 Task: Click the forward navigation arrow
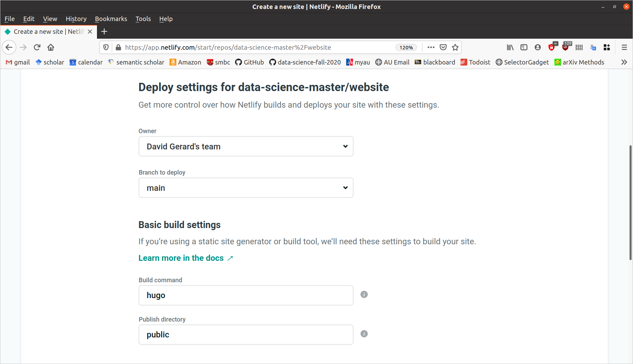coord(23,47)
